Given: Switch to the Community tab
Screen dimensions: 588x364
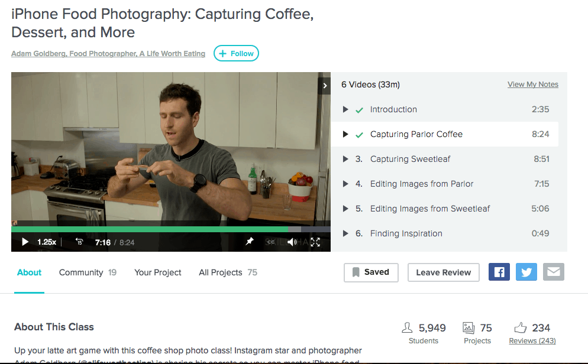Looking at the screenshot, I should (88, 272).
